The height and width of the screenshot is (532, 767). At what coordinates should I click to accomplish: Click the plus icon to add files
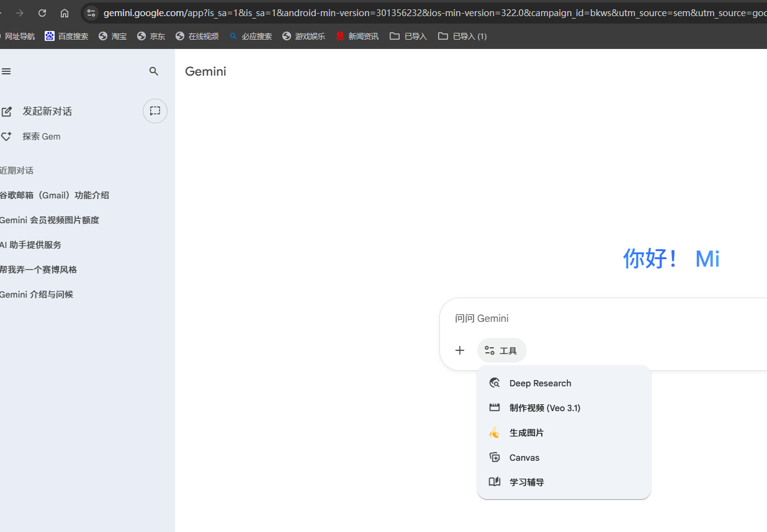click(459, 350)
